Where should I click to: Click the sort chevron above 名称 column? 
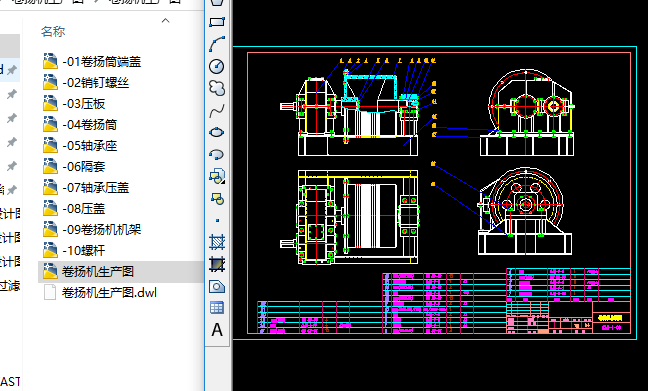click(x=166, y=20)
